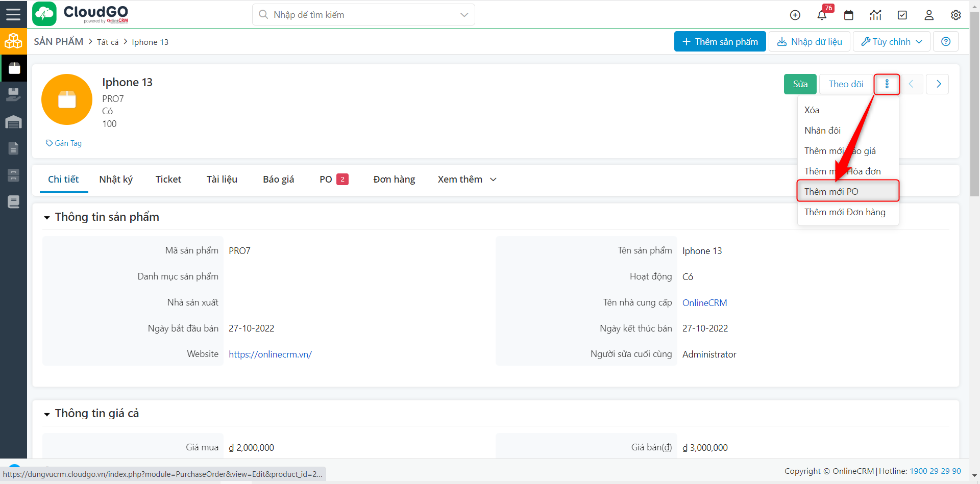
Task: Select Thêm mới PO from menu
Action: pos(847,192)
